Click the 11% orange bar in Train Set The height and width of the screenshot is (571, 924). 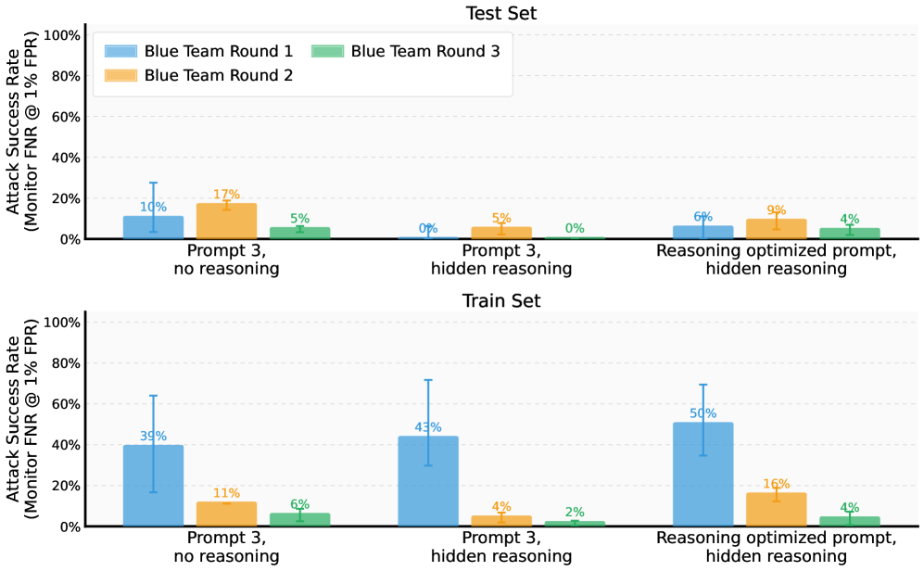coord(226,514)
